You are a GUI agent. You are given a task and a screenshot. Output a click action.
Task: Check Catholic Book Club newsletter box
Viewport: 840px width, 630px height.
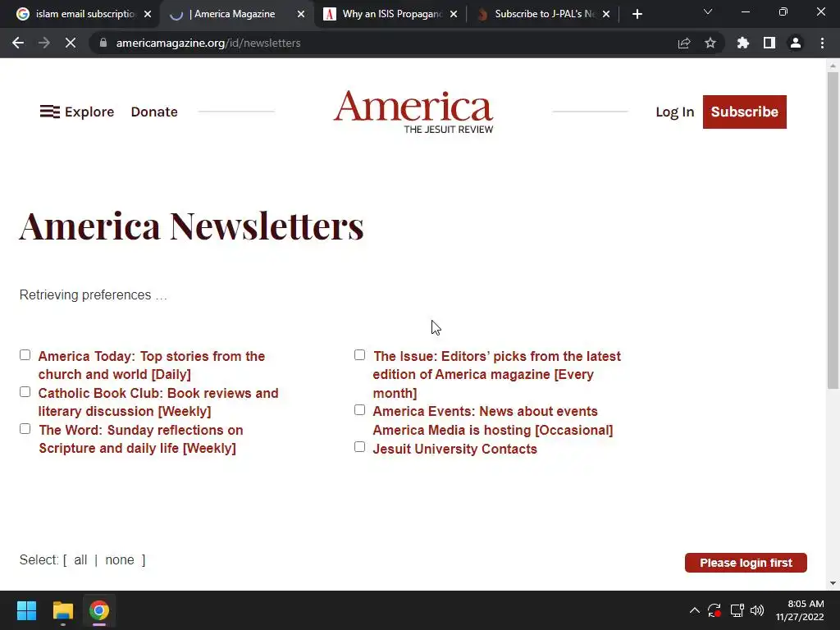point(25,392)
